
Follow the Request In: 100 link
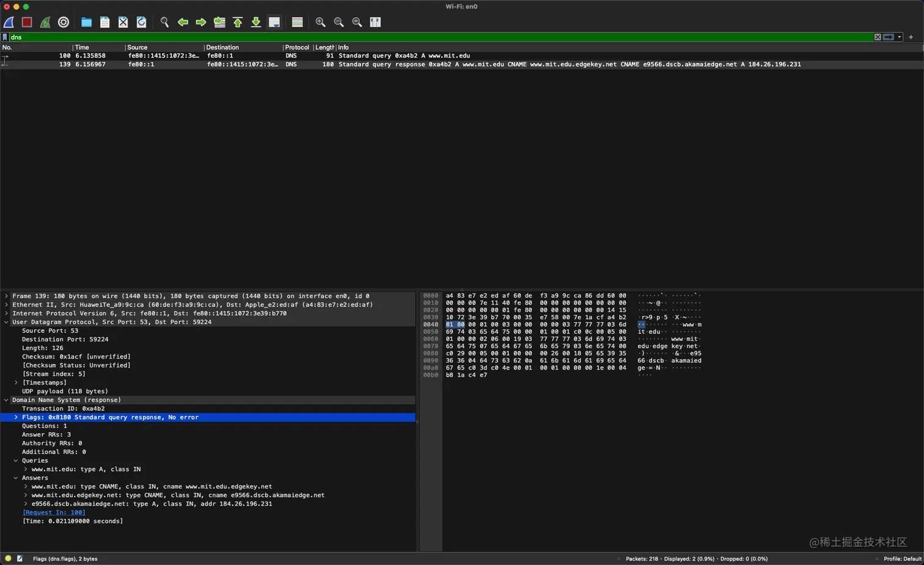click(54, 512)
